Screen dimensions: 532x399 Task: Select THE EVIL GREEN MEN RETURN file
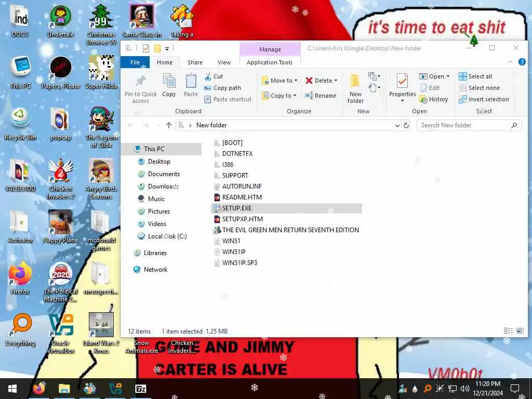coord(290,230)
